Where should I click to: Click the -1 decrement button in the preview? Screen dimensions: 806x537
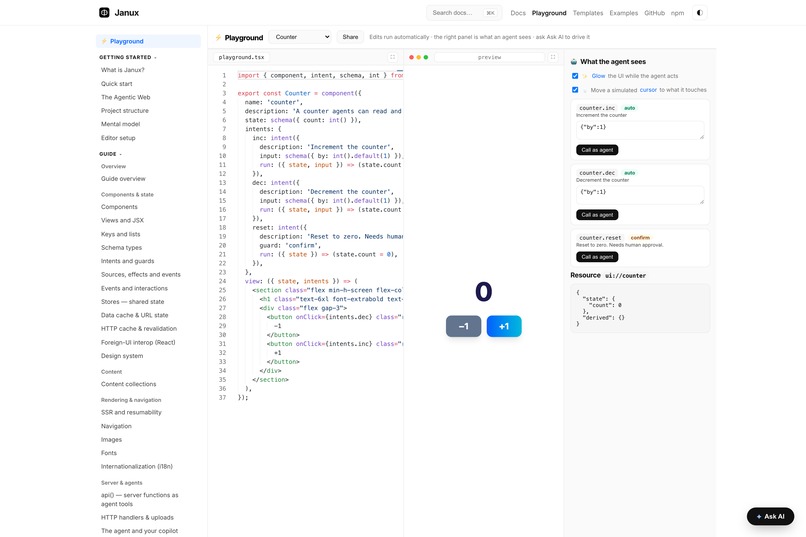(x=463, y=326)
